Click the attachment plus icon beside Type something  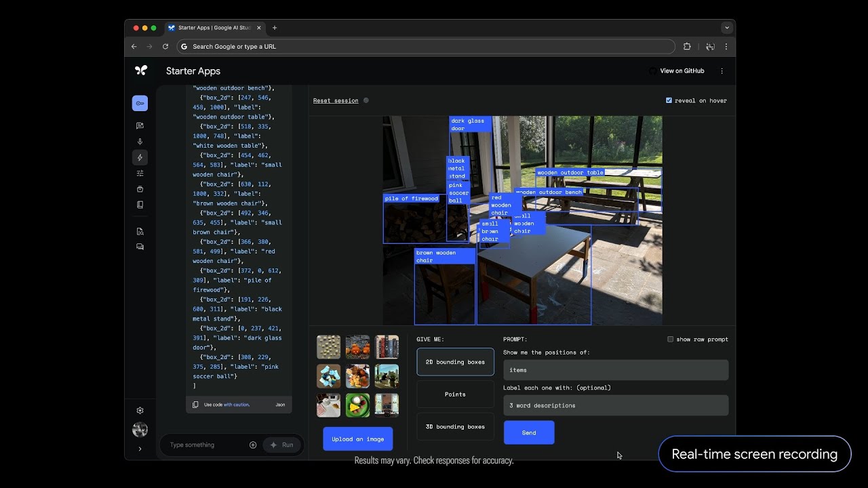pyautogui.click(x=253, y=445)
